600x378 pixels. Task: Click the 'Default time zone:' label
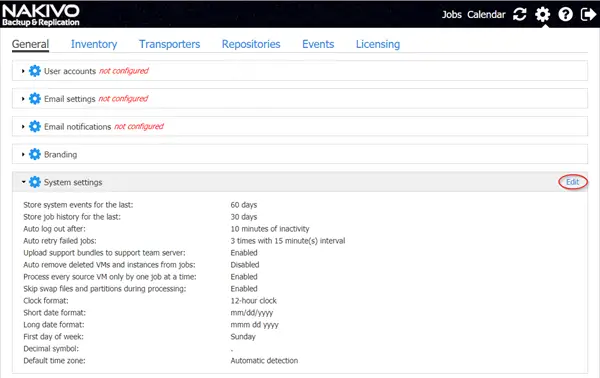[54, 361]
